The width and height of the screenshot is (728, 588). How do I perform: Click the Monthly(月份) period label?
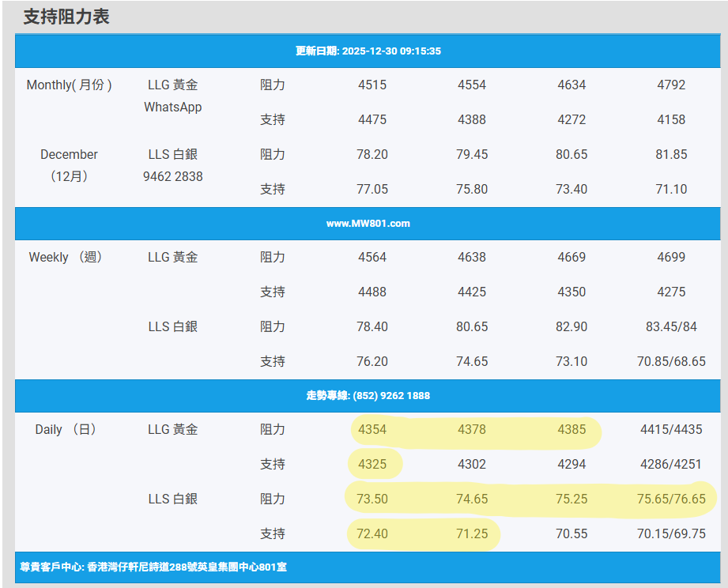pos(69,85)
